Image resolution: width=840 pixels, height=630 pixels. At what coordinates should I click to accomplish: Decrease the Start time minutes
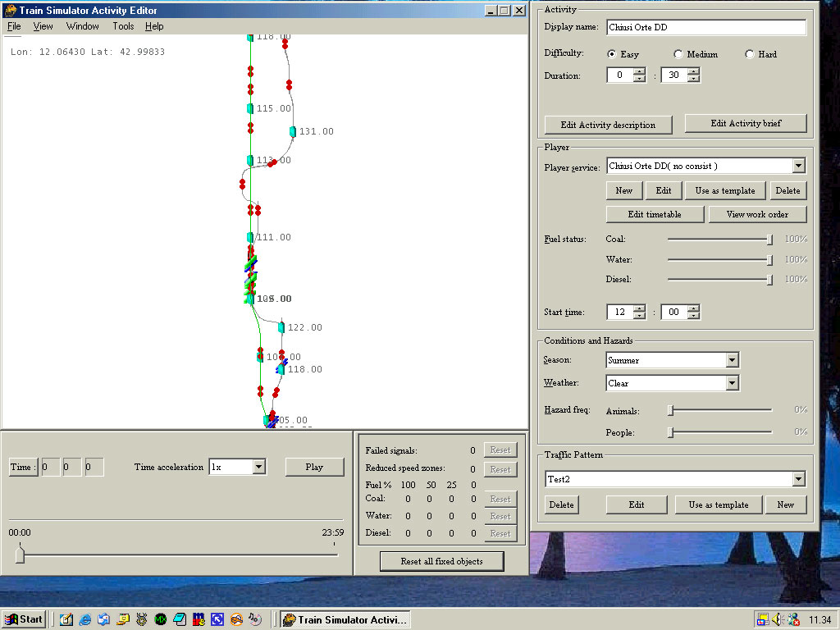(x=694, y=316)
